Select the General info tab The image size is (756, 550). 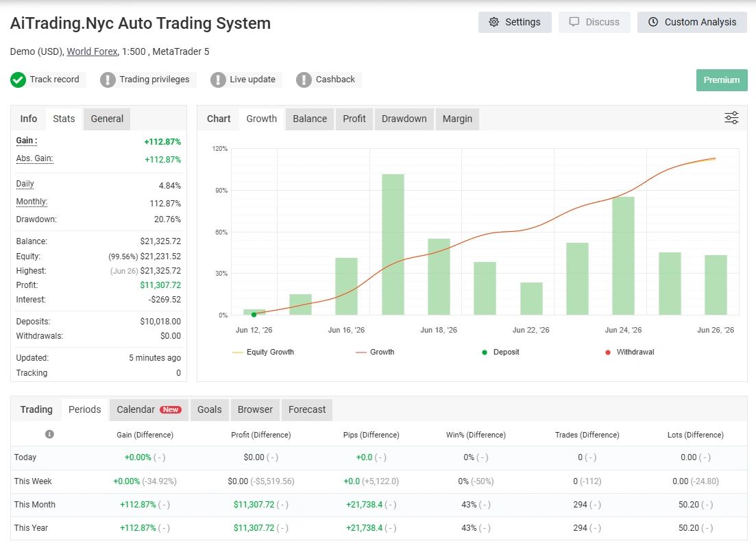pos(107,119)
